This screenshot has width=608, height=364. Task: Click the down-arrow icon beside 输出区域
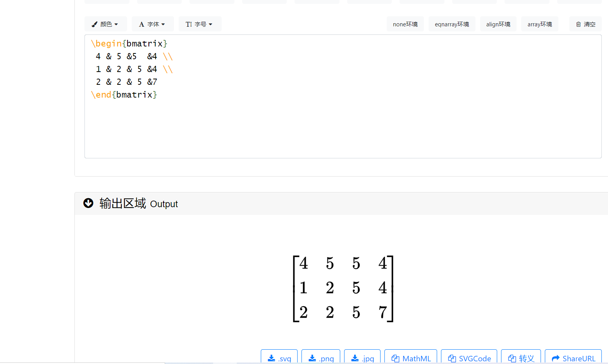point(88,203)
